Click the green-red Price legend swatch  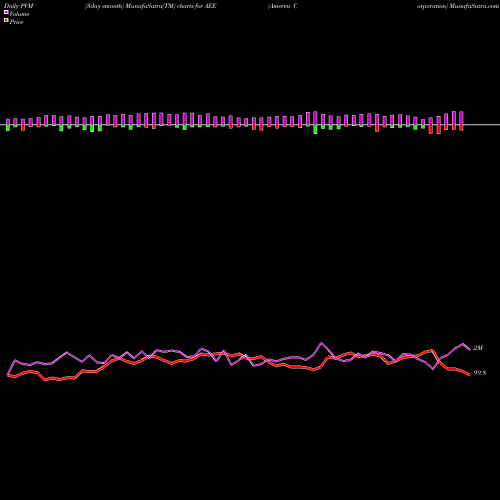click(x=6, y=21)
